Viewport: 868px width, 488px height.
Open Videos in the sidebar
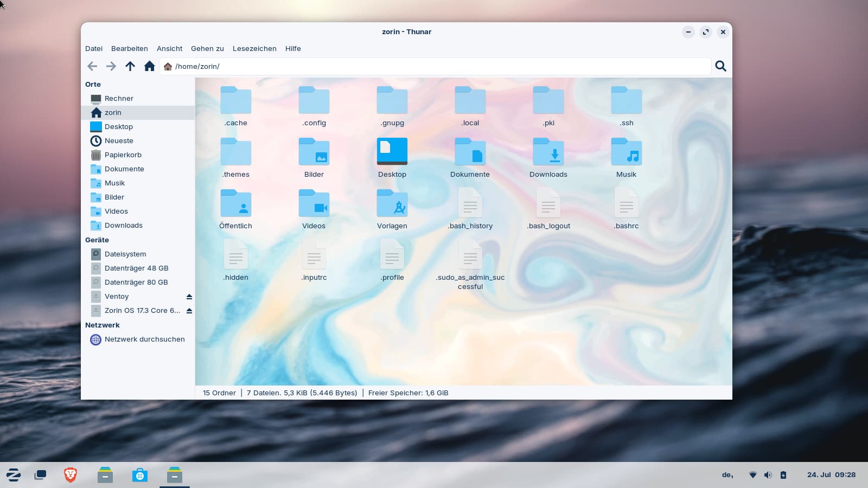pos(138,211)
